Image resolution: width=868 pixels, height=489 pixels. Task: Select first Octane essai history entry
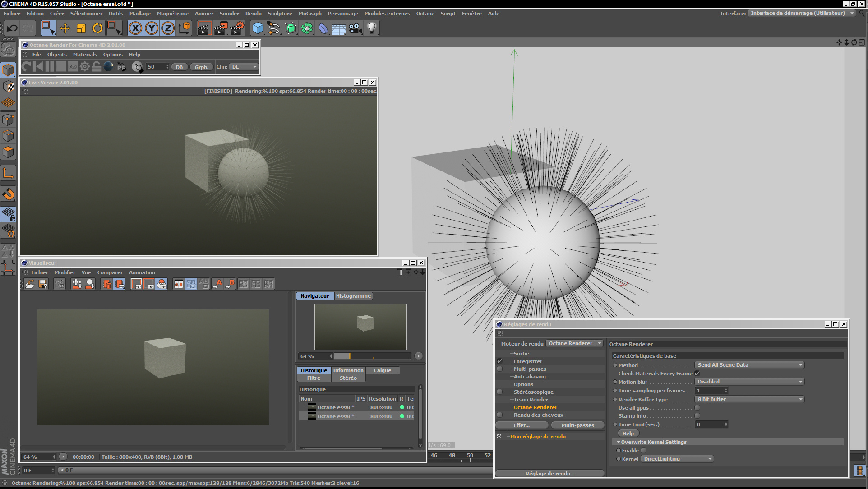(x=335, y=407)
